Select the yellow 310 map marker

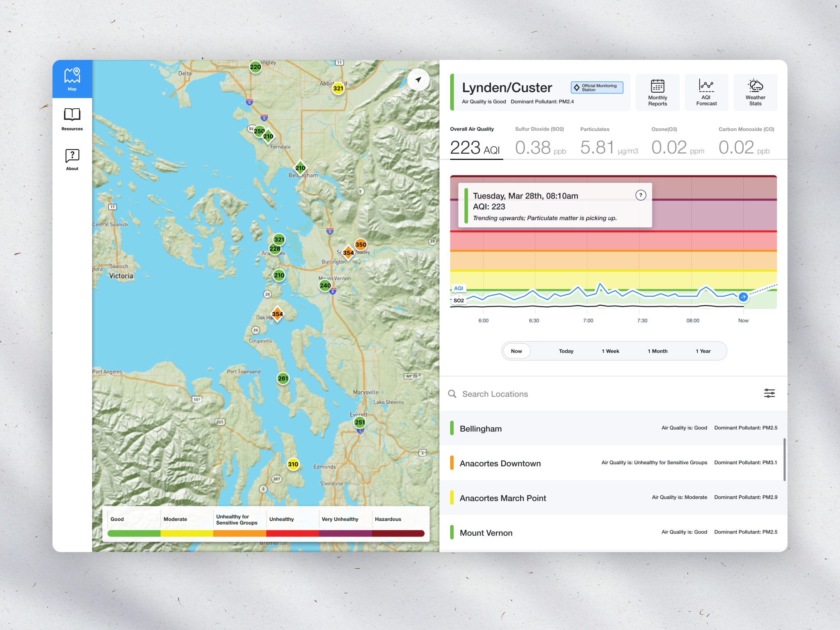tap(293, 464)
